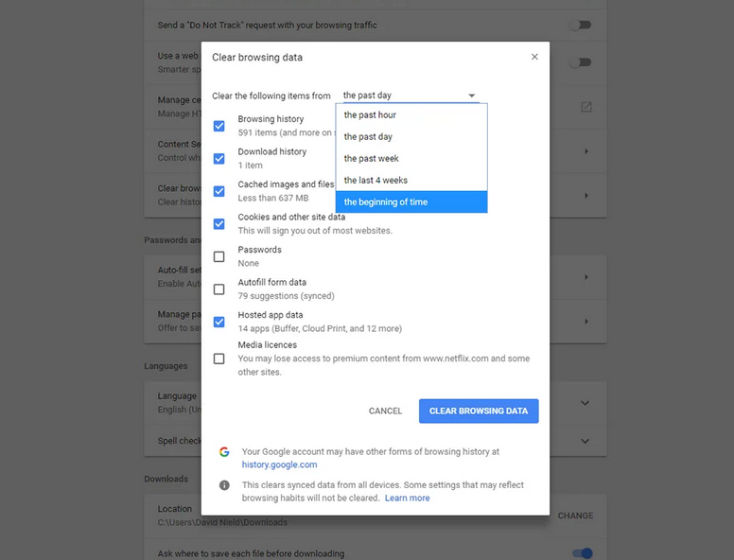Open the history.google.com link
The image size is (734, 560).
coord(279,464)
